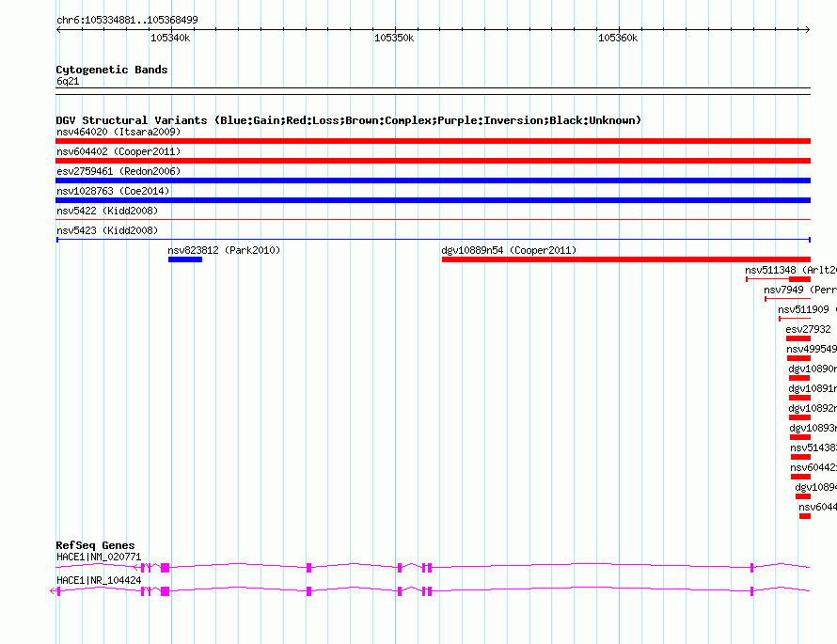Select the thin blue line under nsv5423

pos(433,240)
